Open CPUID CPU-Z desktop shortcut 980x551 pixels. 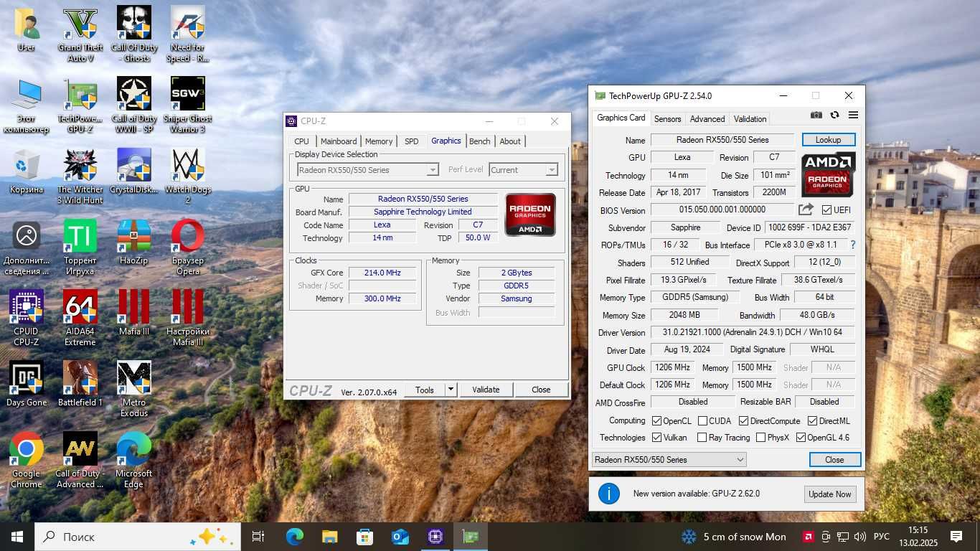click(27, 318)
